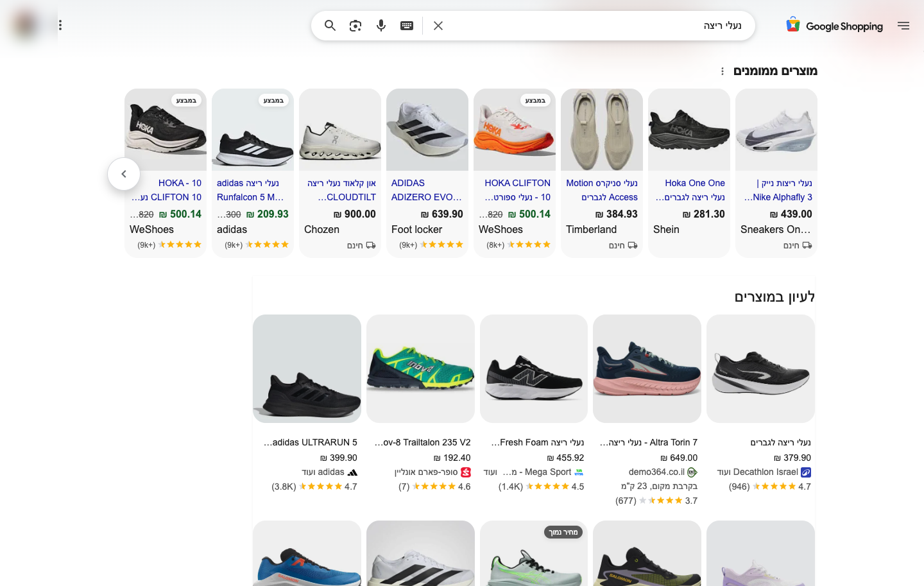Open the mint green shoe with low-price badge
The width and height of the screenshot is (924, 586).
click(x=534, y=553)
